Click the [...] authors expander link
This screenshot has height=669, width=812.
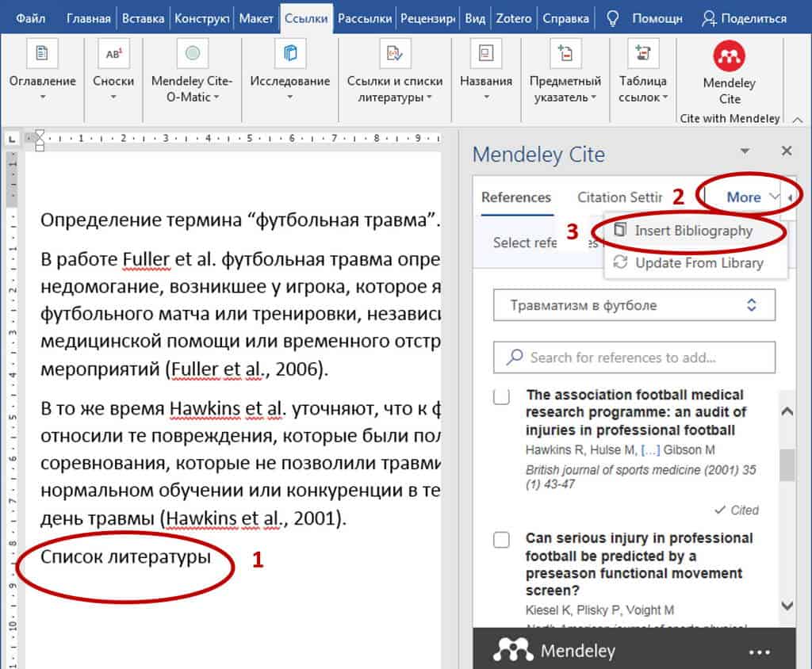coord(650,450)
